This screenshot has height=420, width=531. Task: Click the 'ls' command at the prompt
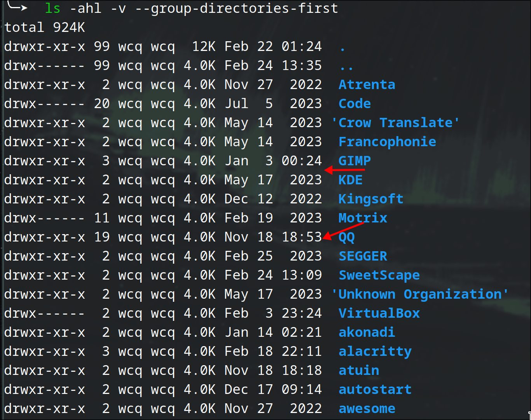point(53,8)
